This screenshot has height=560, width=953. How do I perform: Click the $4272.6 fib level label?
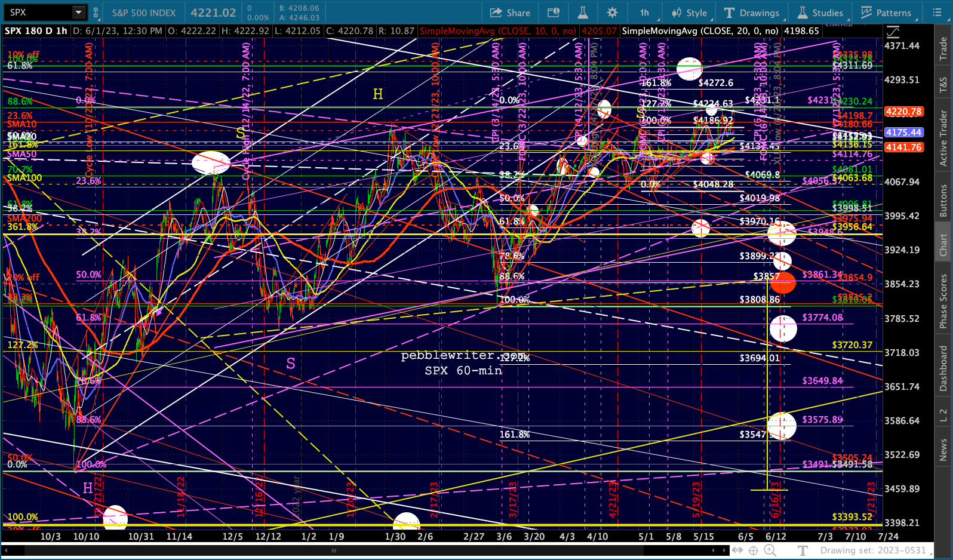[716, 83]
